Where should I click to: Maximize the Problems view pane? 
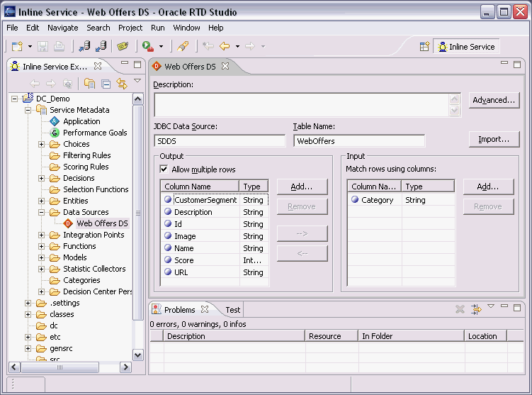click(517, 308)
